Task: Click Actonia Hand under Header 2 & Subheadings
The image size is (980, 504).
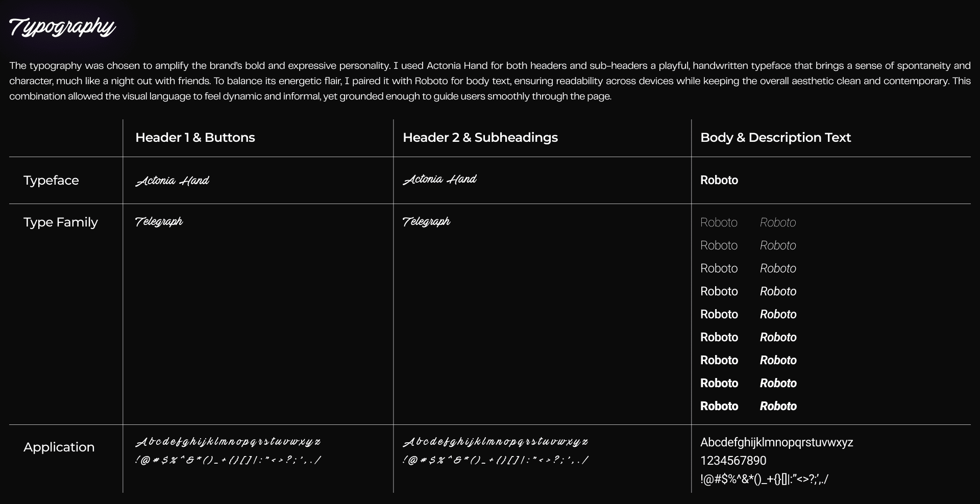Action: (439, 180)
